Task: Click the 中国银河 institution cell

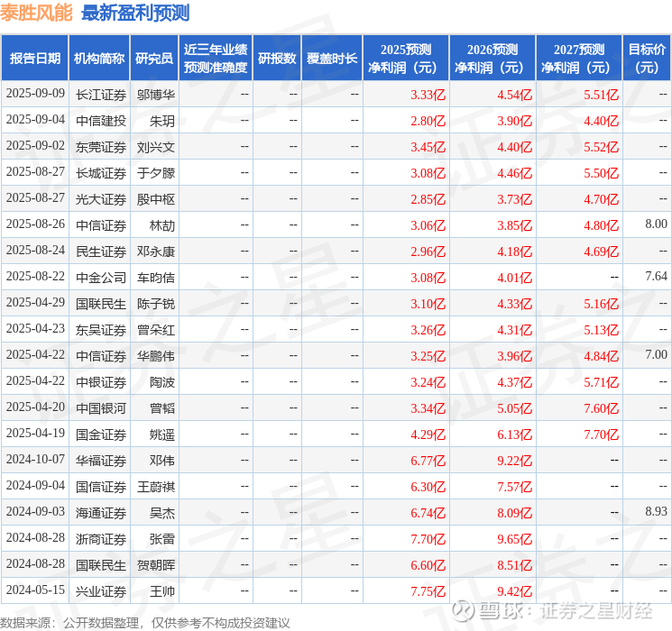Action: [x=101, y=408]
